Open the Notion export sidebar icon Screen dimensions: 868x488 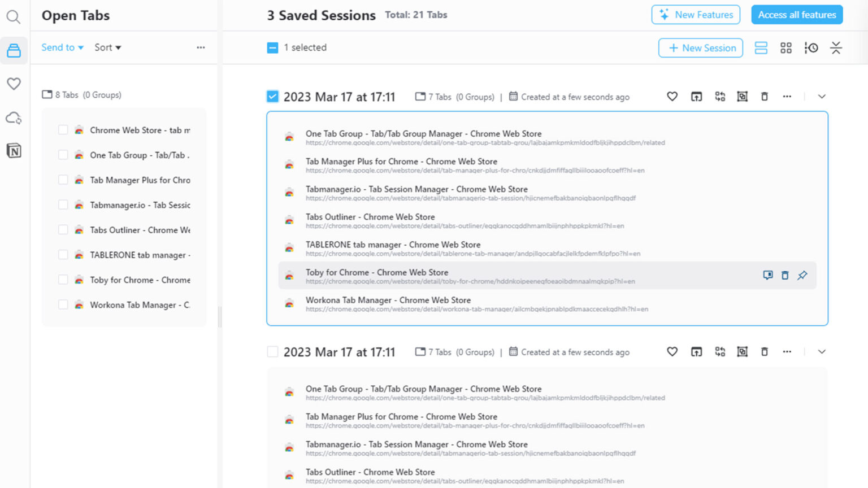[14, 150]
